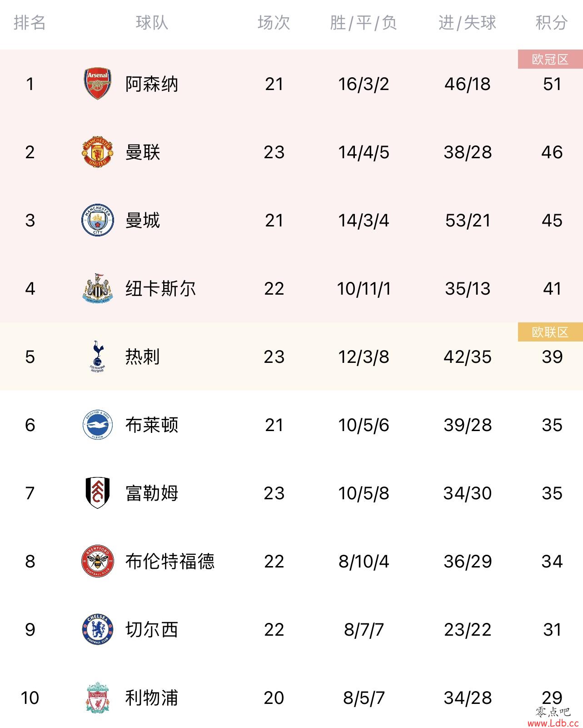Screen dimensions: 583x728
Task: Click the 欧冠区 zone label
Action: pyautogui.click(x=550, y=59)
